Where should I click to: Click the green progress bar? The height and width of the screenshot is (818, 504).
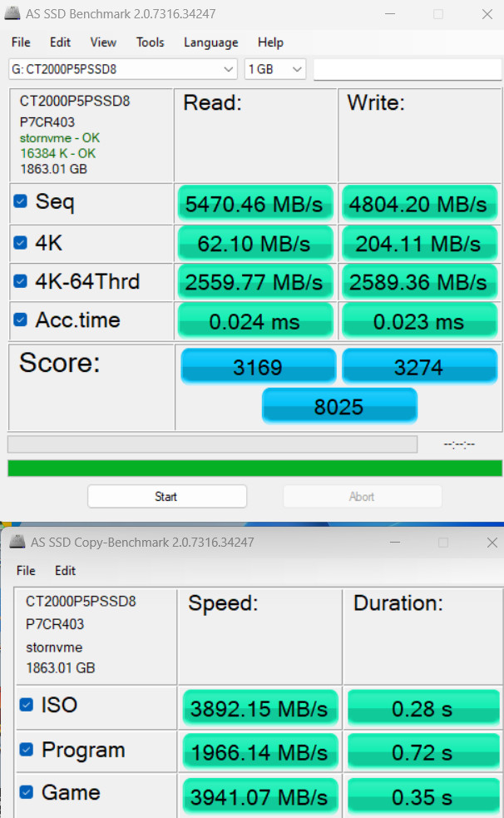coord(254,468)
